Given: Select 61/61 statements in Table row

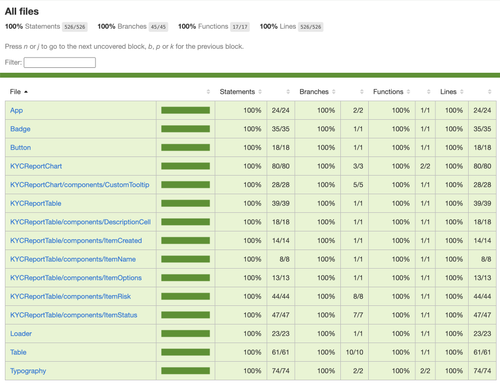Looking at the screenshot, I should [x=280, y=352].
